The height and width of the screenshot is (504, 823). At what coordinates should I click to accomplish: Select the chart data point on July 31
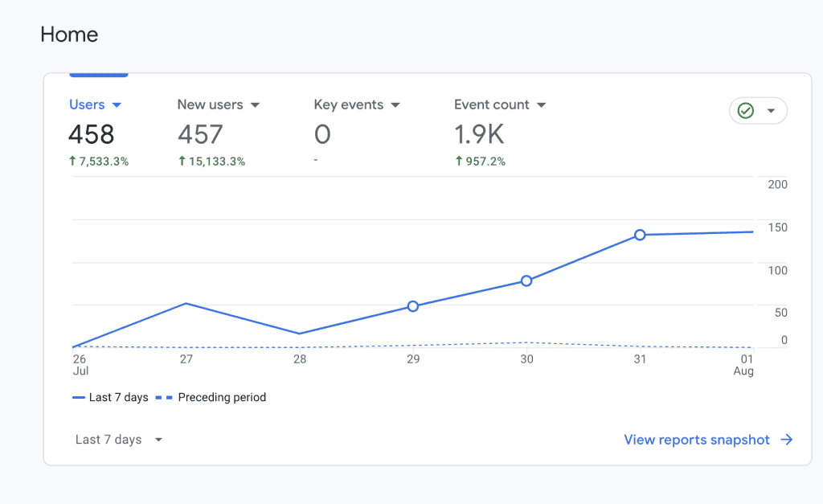point(640,235)
